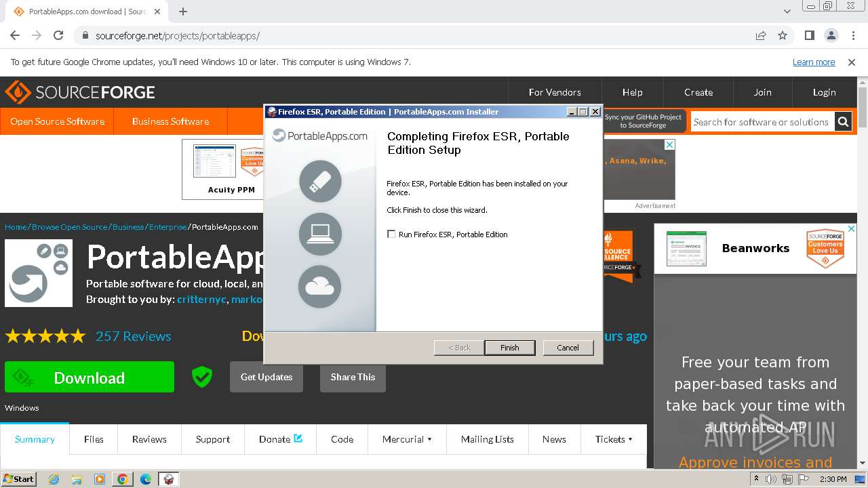Share this page using the share icon

(761, 35)
